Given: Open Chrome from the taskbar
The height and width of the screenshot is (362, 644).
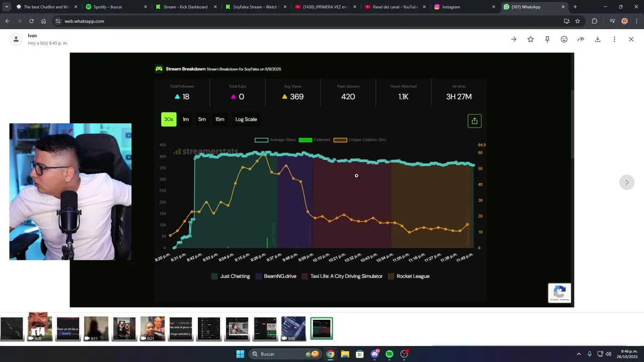Looking at the screenshot, I should point(330,354).
